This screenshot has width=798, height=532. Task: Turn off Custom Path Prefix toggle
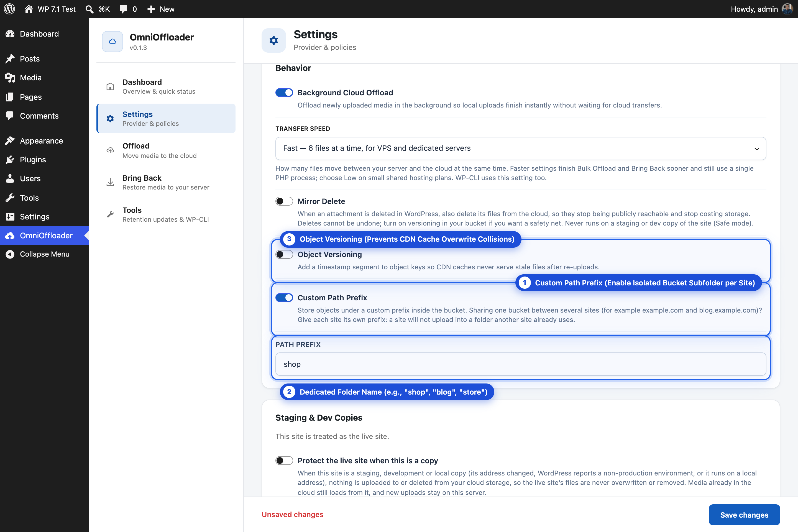point(284,298)
